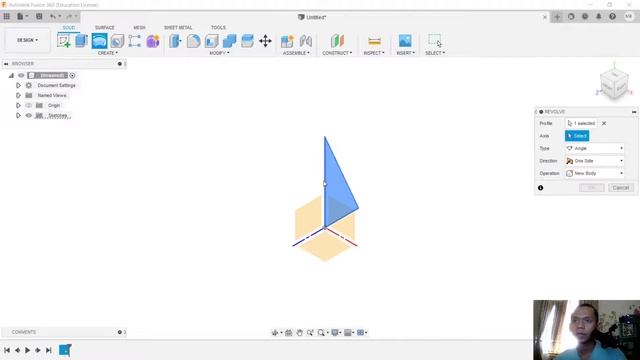The image size is (640, 360).
Task: Activate the root component radio button
Action: click(x=72, y=76)
